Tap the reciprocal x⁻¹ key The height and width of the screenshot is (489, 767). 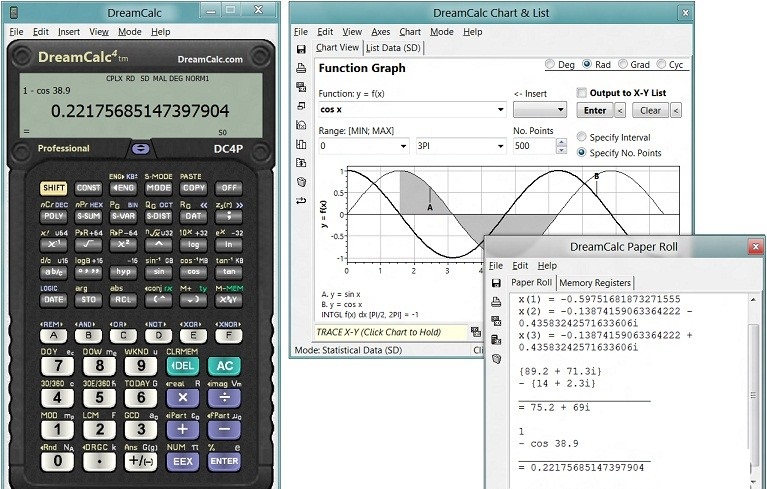(x=53, y=244)
